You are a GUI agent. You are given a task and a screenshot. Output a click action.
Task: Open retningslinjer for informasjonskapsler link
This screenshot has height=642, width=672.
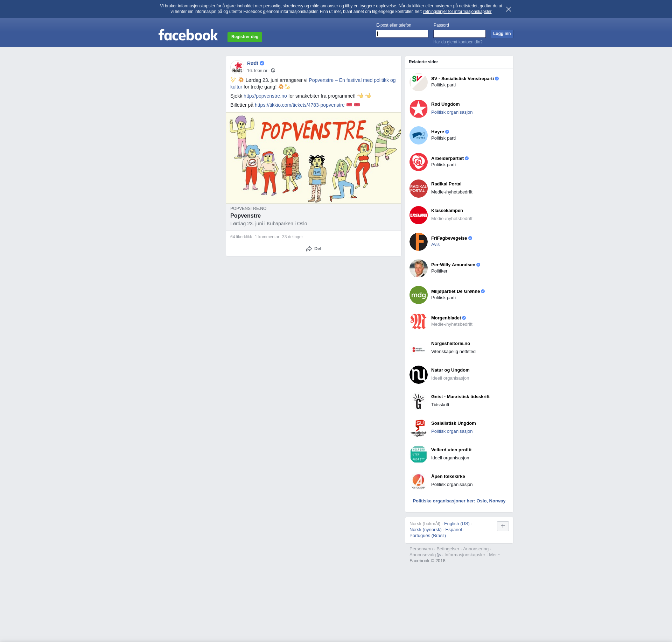pos(457,12)
